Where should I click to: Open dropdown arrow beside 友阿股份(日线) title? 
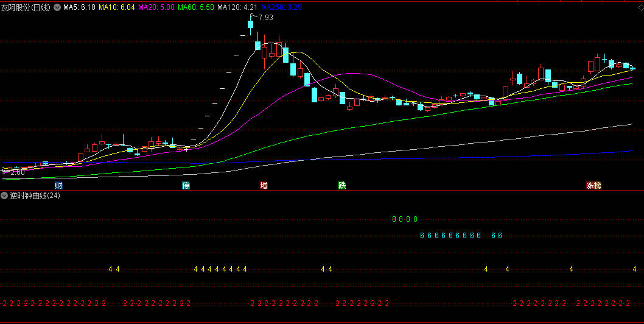point(57,7)
